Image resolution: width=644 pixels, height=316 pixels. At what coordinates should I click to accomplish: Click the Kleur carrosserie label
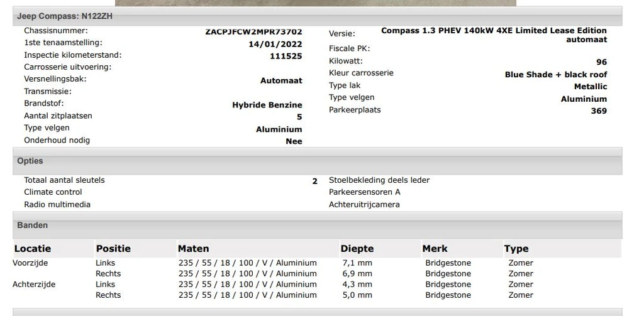[x=361, y=73]
